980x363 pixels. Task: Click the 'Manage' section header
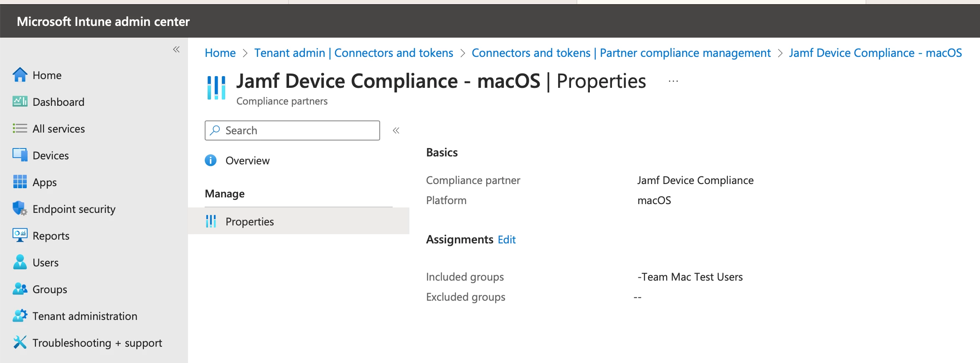pos(225,194)
